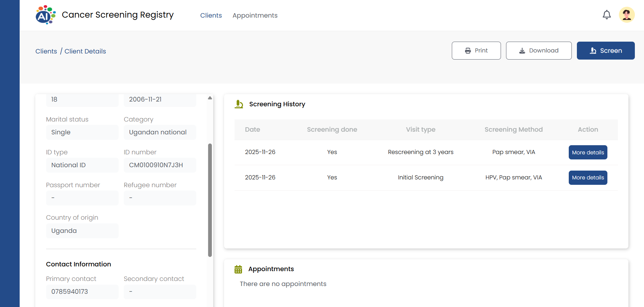Screen dimensions: 644x307
Task: Click the download arrow icon
Action: pyautogui.click(x=522, y=51)
